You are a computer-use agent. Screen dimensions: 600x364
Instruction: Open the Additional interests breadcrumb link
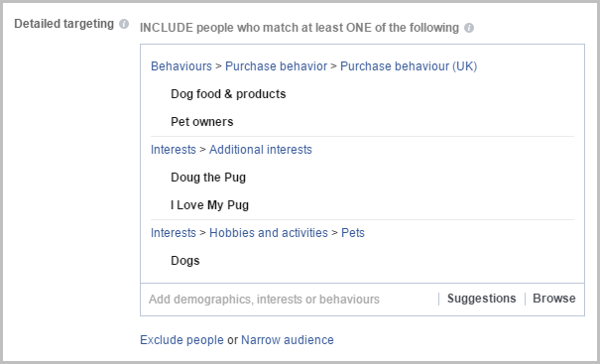261,150
